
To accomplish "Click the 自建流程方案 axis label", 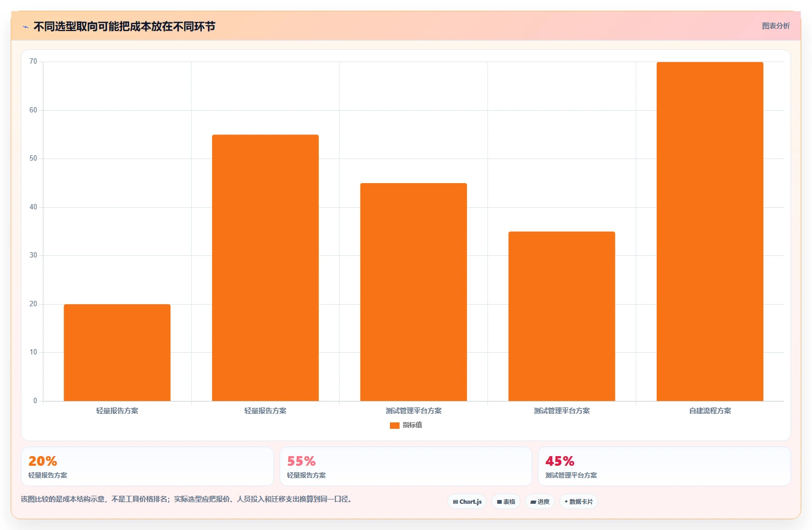I will 710,411.
